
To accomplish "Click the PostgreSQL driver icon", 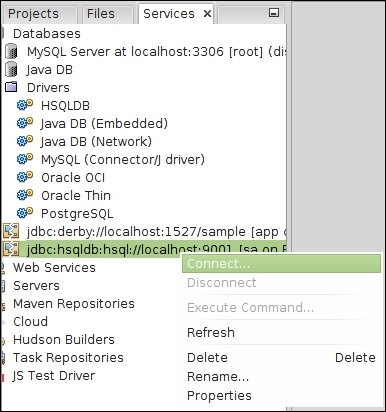I will click(x=25, y=213).
